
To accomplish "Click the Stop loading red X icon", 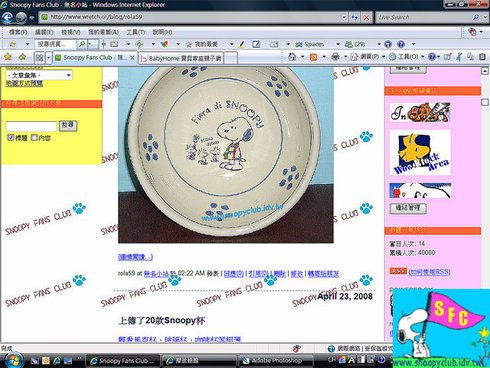I will tap(366, 17).
